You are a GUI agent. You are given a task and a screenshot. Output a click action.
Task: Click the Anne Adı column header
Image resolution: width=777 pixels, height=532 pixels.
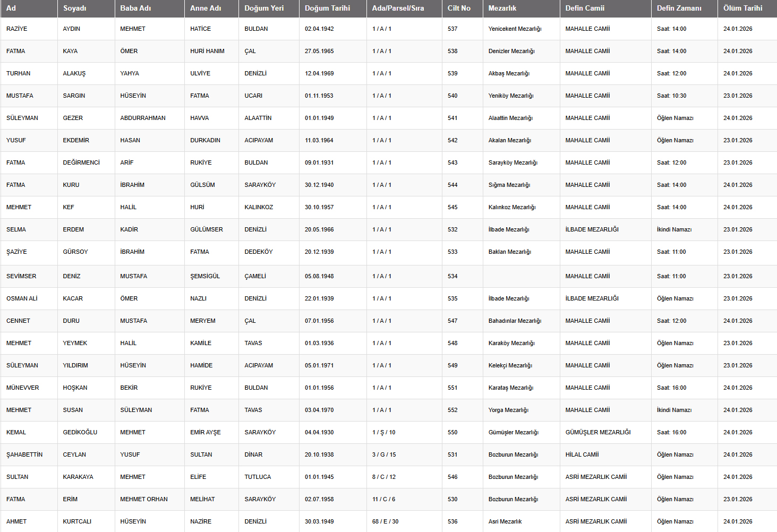pyautogui.click(x=206, y=8)
